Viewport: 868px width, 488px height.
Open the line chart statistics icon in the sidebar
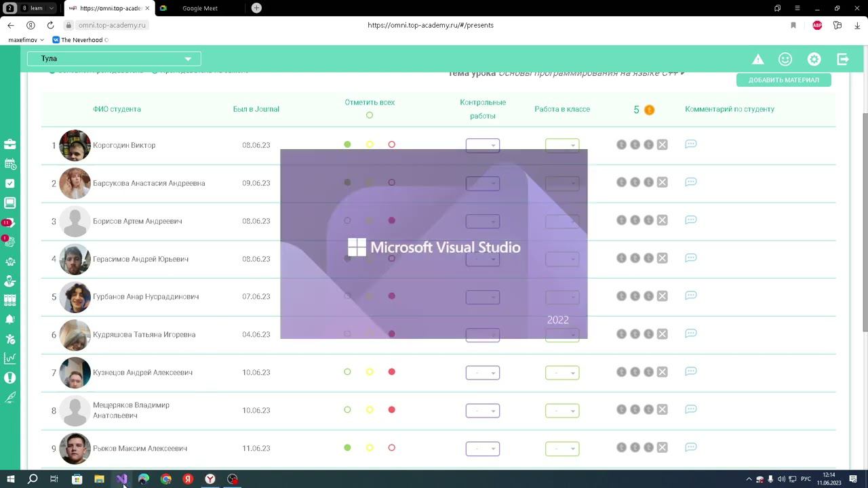tap(10, 359)
